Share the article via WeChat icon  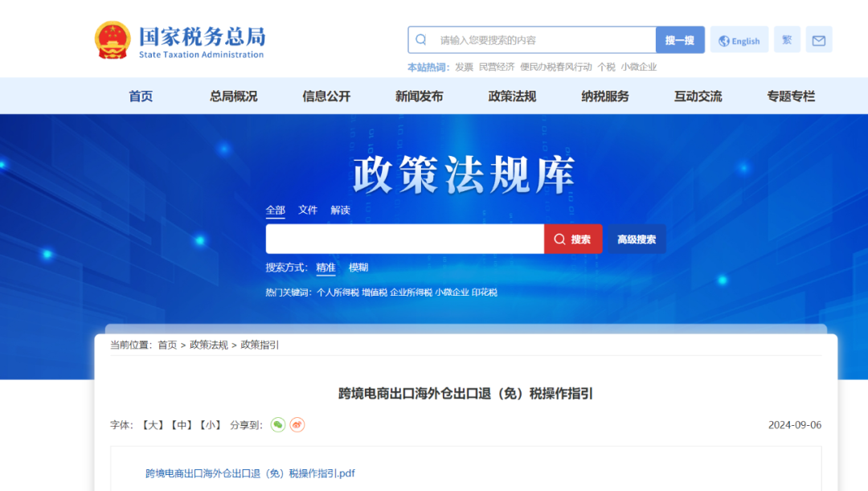(x=278, y=424)
